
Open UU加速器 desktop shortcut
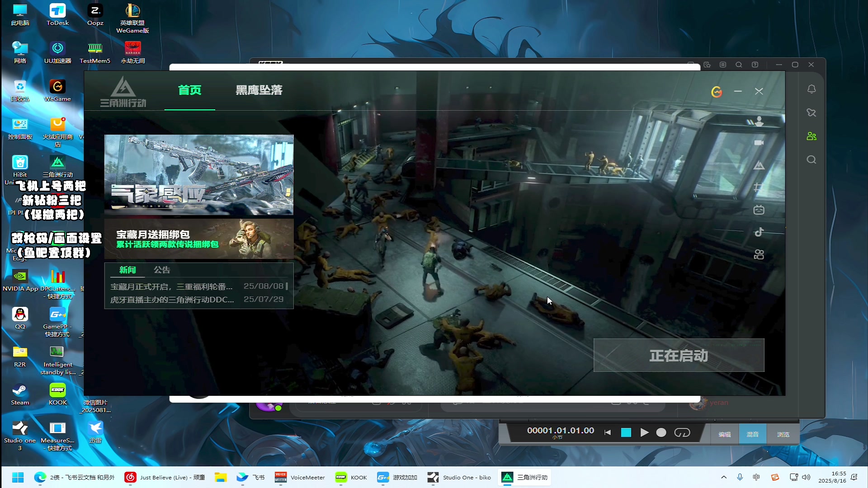coord(57,52)
